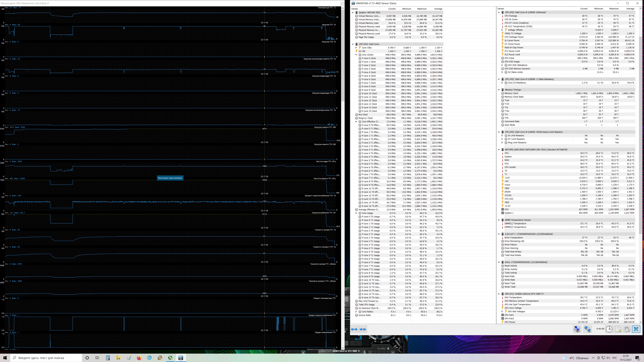Collapse the Core Usage tree group
Viewport: 644px width, 362px height.
356,213
